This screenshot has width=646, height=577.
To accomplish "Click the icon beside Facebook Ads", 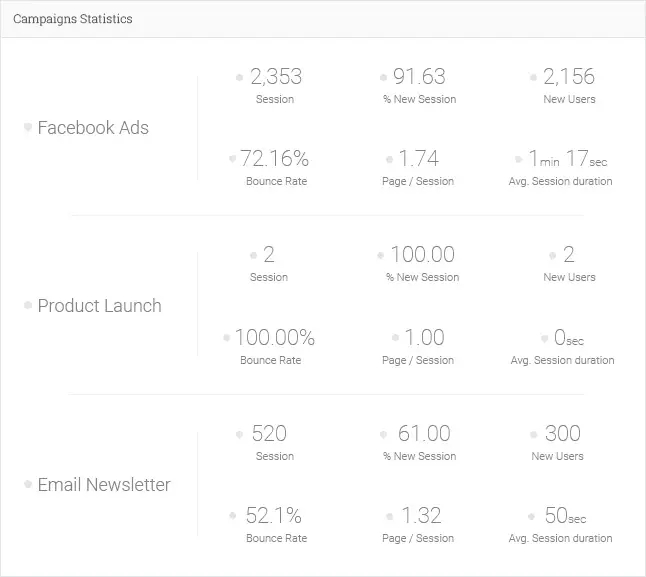I will click(28, 127).
